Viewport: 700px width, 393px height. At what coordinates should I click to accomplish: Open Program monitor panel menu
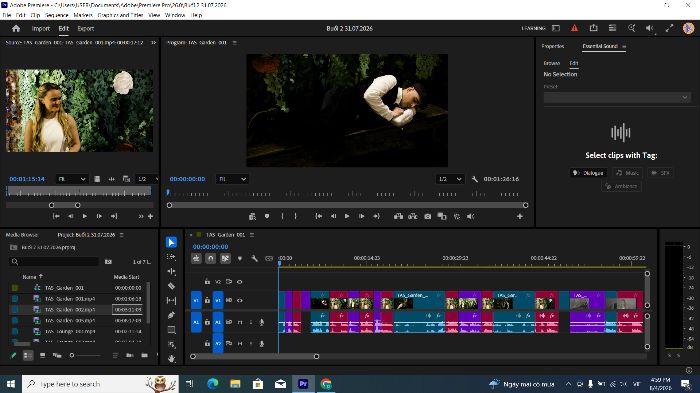coord(234,43)
